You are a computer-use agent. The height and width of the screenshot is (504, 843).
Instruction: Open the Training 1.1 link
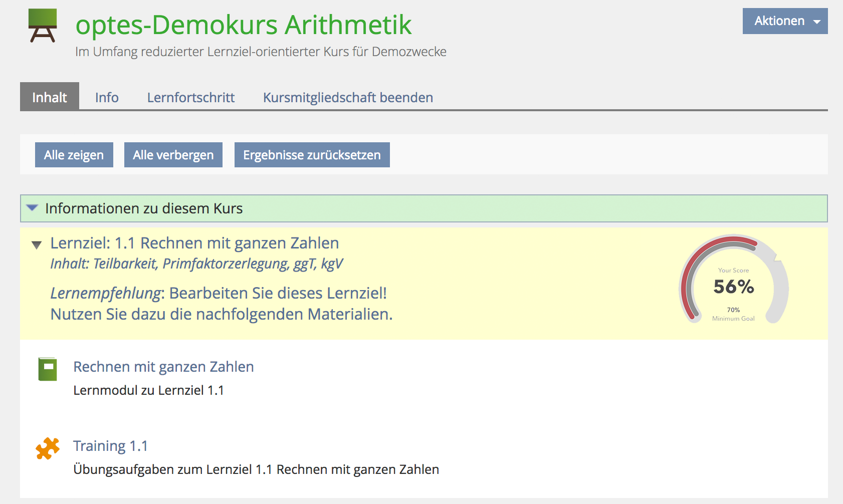(x=110, y=446)
